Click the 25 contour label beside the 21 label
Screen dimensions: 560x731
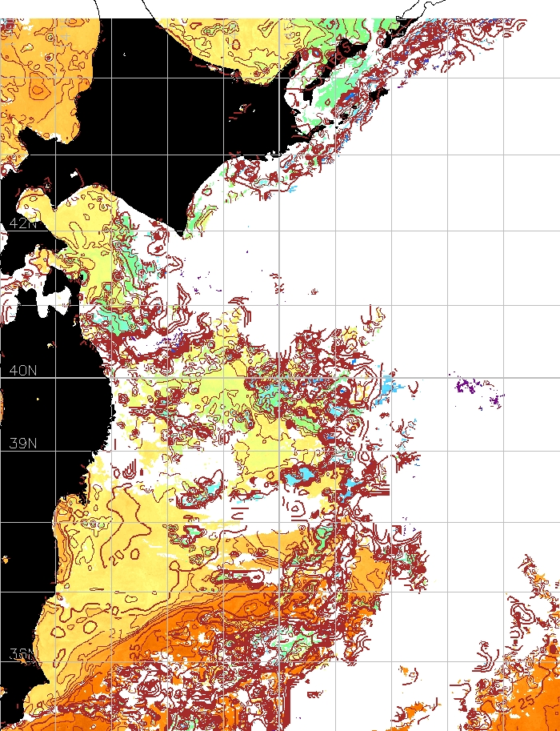134,650
